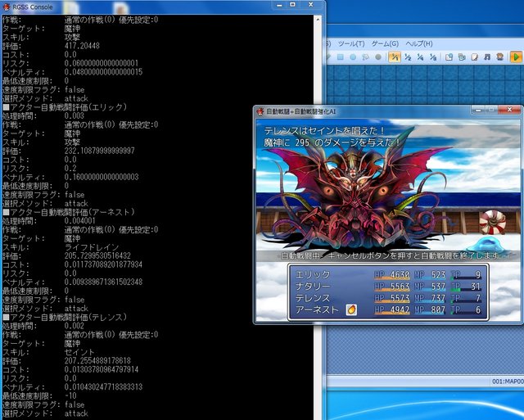Image resolution: width=524 pixels, height=420 pixels.
Task: Set map zoom to 1/8 scale
Action: (x=433, y=57)
